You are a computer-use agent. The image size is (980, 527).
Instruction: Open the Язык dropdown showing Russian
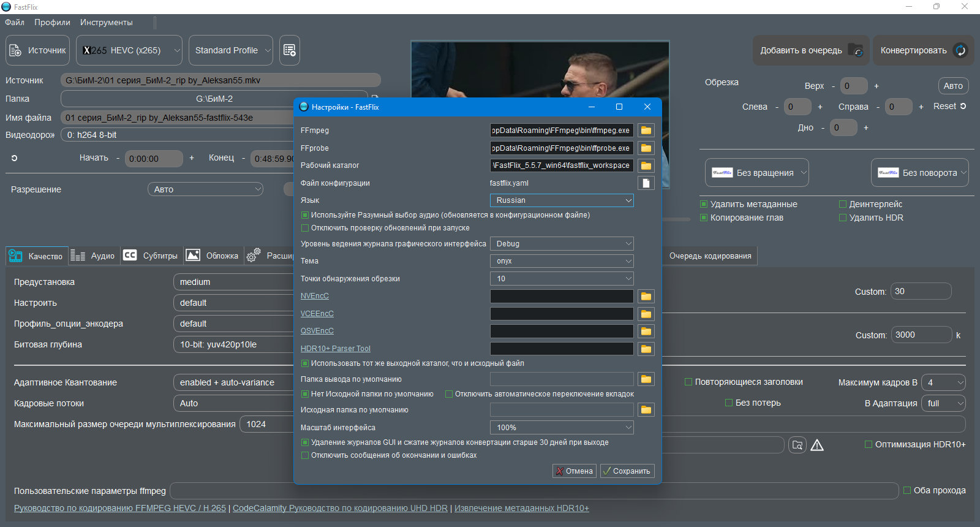point(562,200)
